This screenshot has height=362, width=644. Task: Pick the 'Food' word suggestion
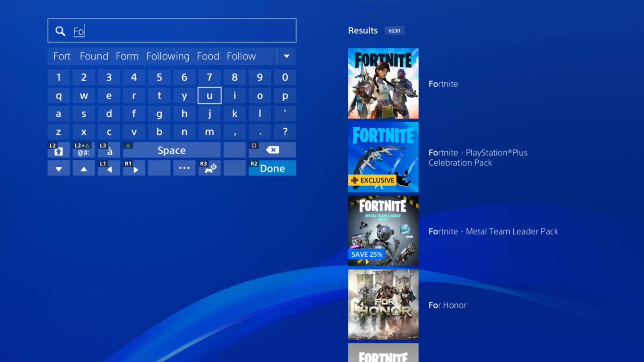click(x=208, y=56)
